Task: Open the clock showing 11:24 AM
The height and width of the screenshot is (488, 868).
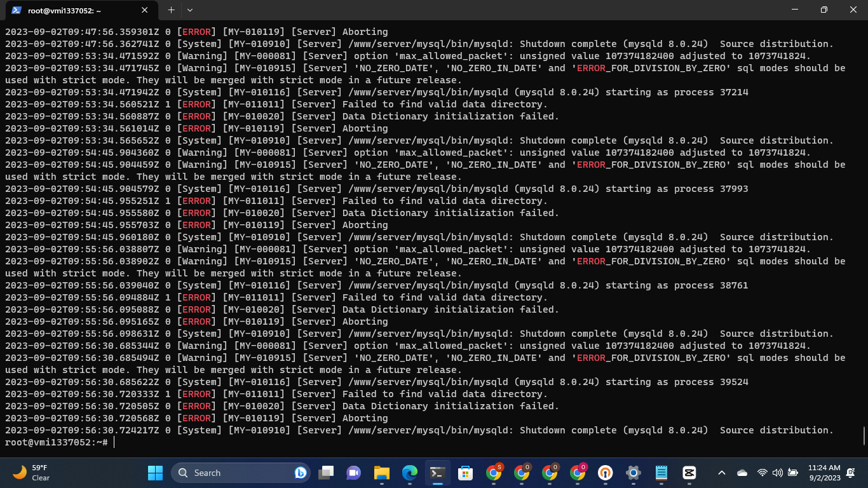Action: pos(824,473)
